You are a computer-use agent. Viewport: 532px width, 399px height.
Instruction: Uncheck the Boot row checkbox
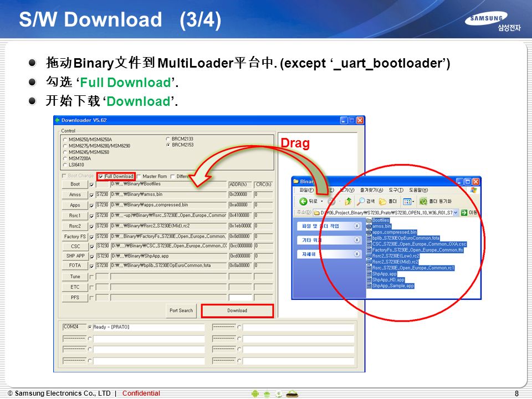tap(91, 185)
